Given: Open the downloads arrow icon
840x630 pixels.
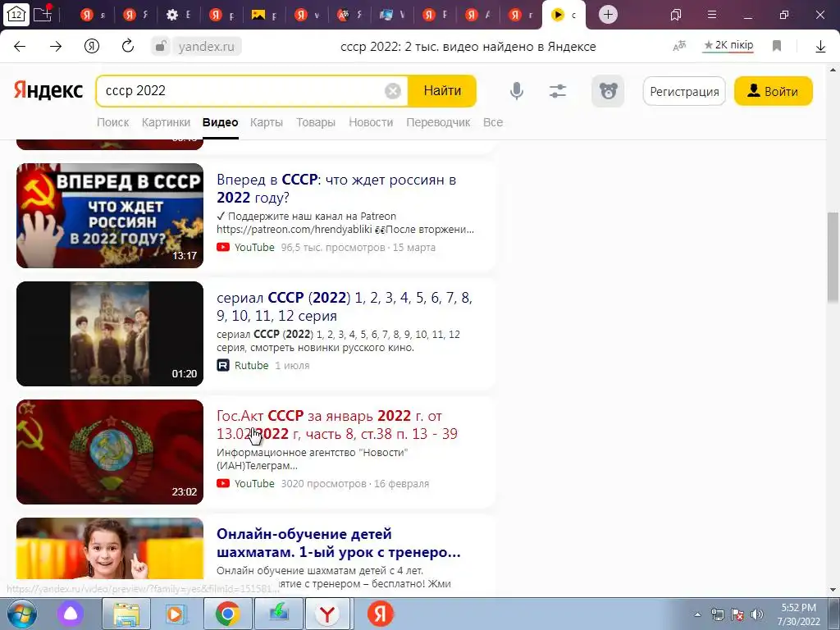Looking at the screenshot, I should 820,47.
